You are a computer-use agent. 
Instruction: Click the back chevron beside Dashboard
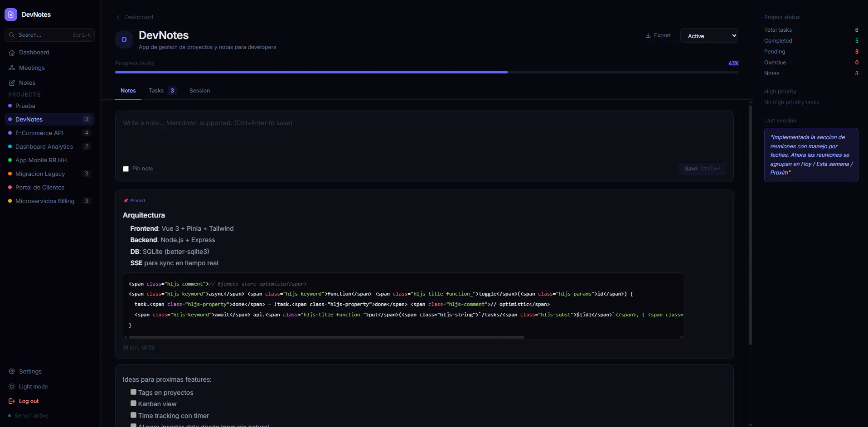[118, 17]
